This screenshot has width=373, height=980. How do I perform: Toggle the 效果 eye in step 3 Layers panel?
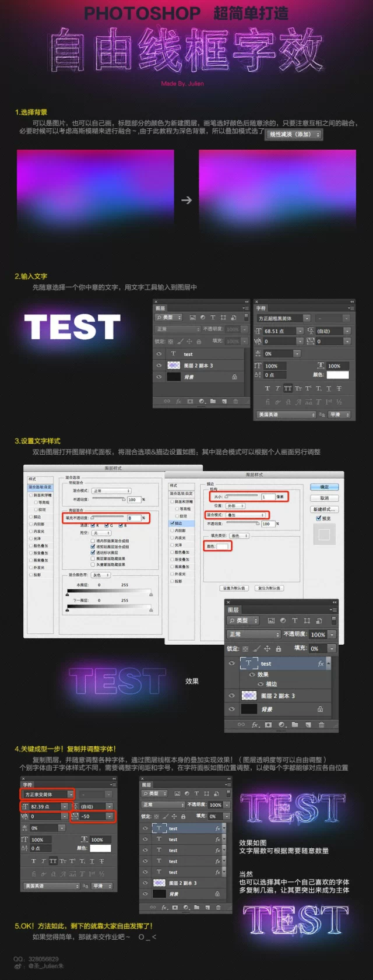click(x=252, y=675)
